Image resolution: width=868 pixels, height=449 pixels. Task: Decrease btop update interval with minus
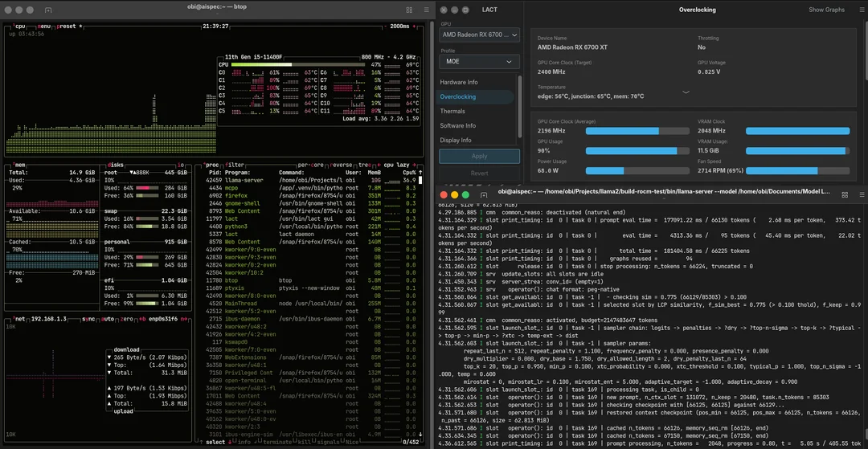coord(387,26)
